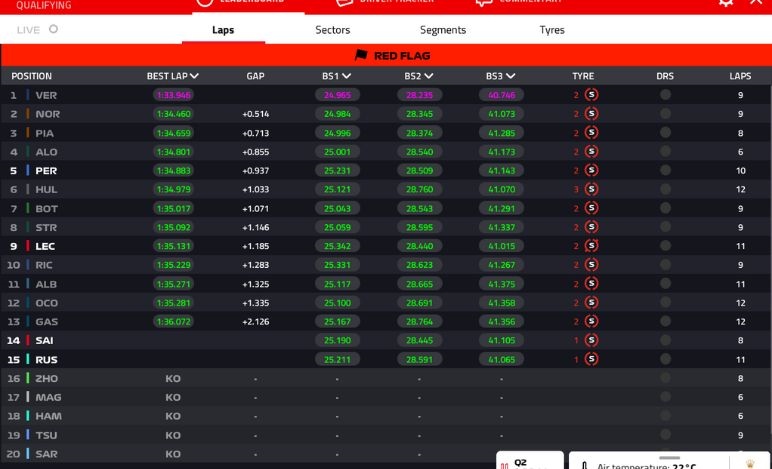Toggle the LIVE indicator

click(53, 29)
